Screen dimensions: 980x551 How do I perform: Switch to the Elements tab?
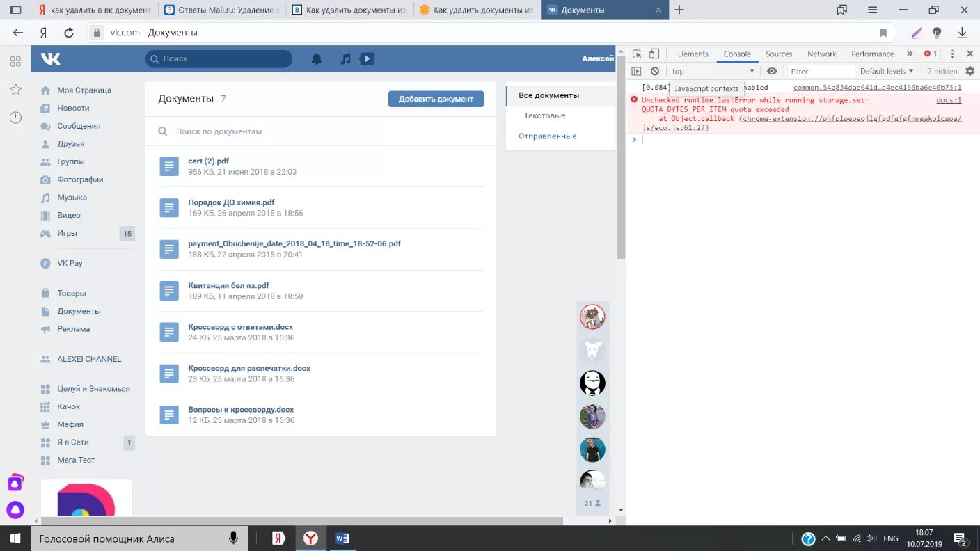pyautogui.click(x=693, y=54)
